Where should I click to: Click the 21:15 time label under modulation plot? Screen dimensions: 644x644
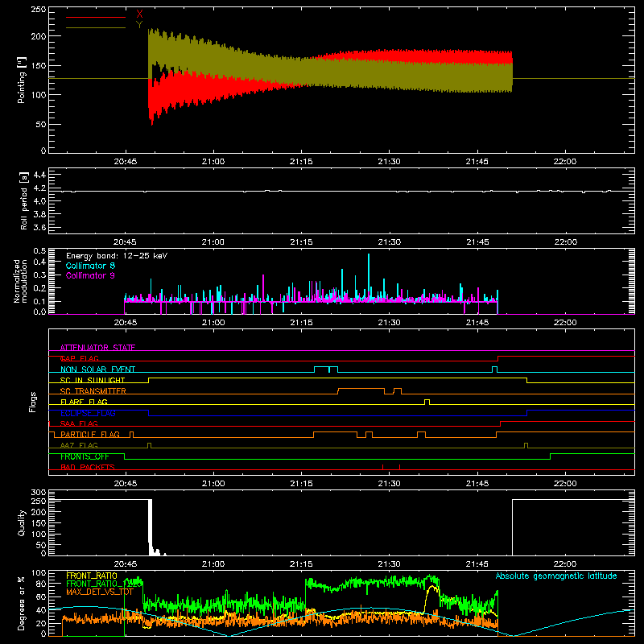[x=301, y=323]
